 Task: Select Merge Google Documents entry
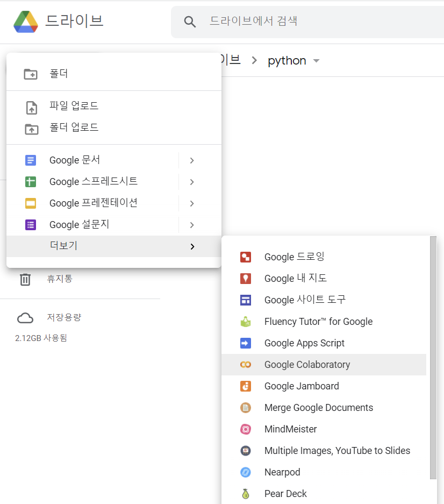[x=324, y=408]
